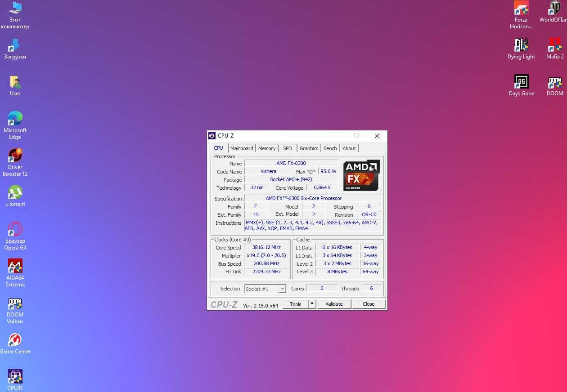Switch to the Graphics tab
Viewport: 567px width, 392px height.
point(309,148)
